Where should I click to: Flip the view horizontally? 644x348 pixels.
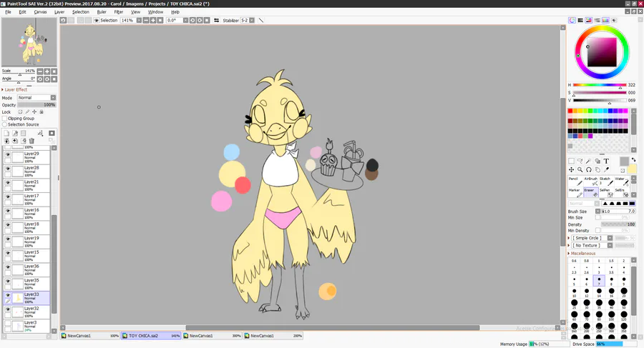[x=216, y=20]
